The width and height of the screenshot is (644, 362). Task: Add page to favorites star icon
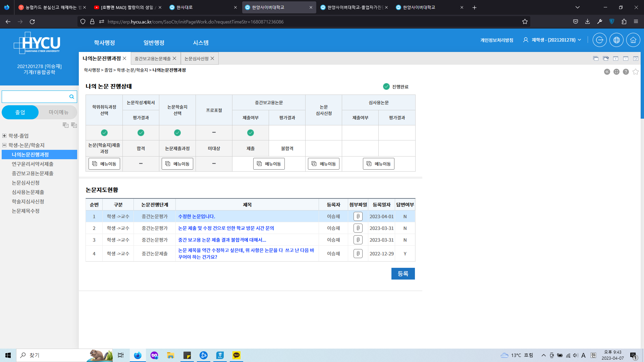(x=635, y=72)
